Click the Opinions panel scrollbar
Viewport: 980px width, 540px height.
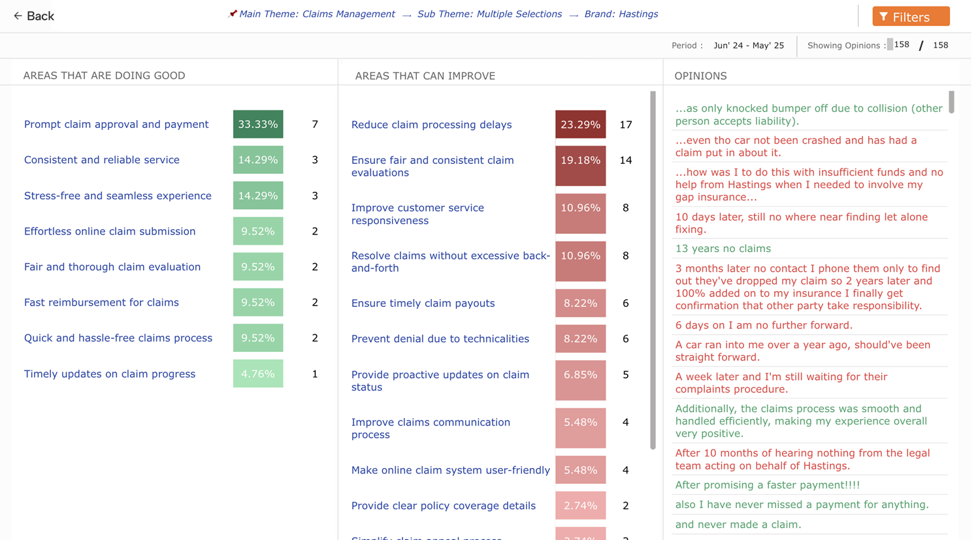[951, 103]
